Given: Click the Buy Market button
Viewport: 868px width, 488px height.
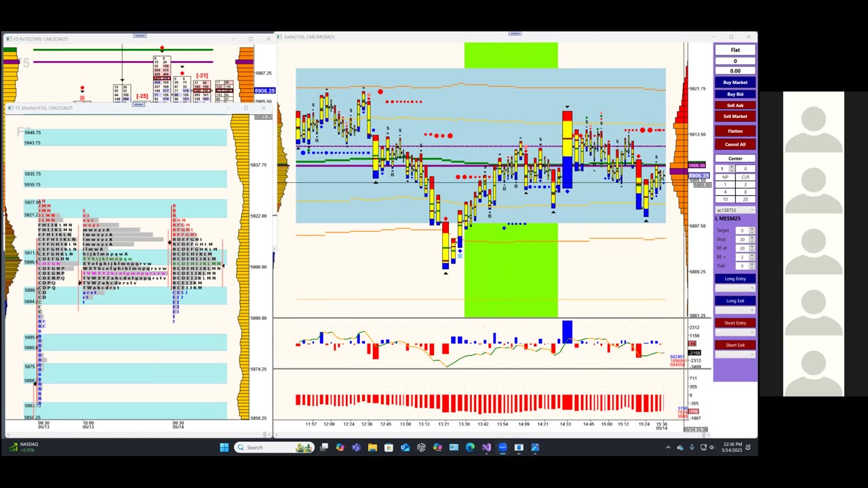Looking at the screenshot, I should coord(735,83).
